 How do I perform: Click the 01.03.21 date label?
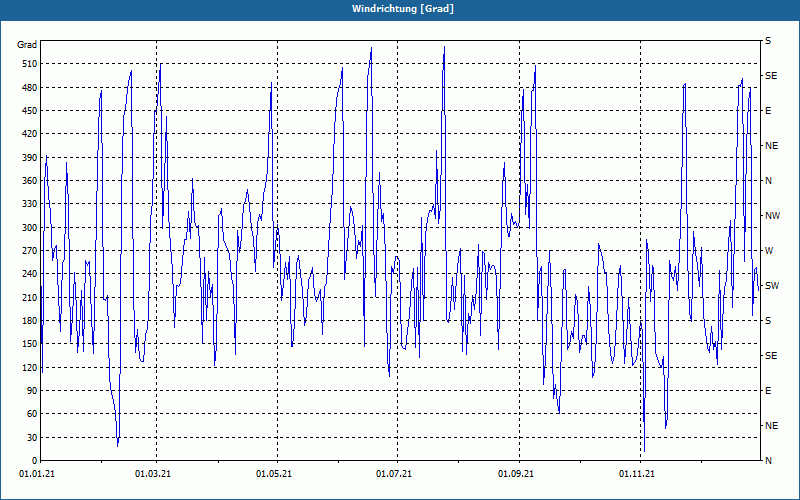click(x=153, y=474)
